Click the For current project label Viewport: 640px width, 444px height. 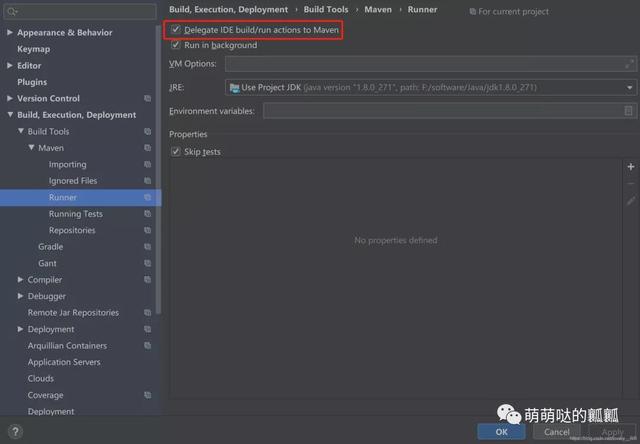click(x=513, y=11)
